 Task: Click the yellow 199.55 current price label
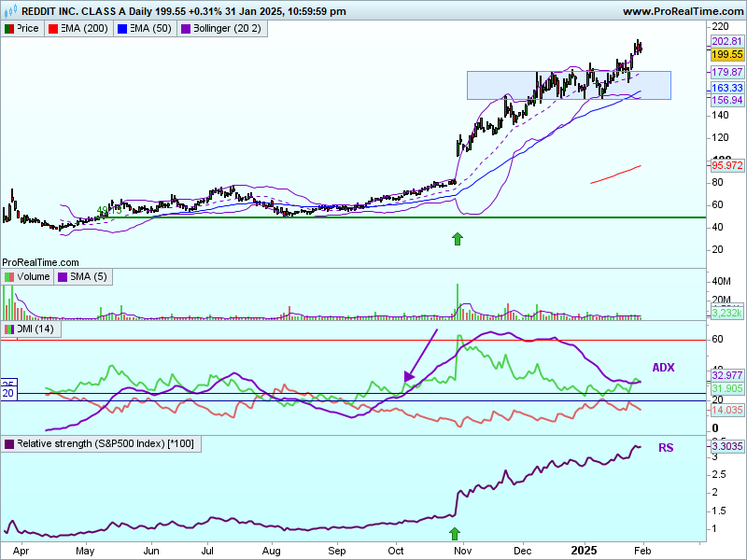tap(726, 55)
